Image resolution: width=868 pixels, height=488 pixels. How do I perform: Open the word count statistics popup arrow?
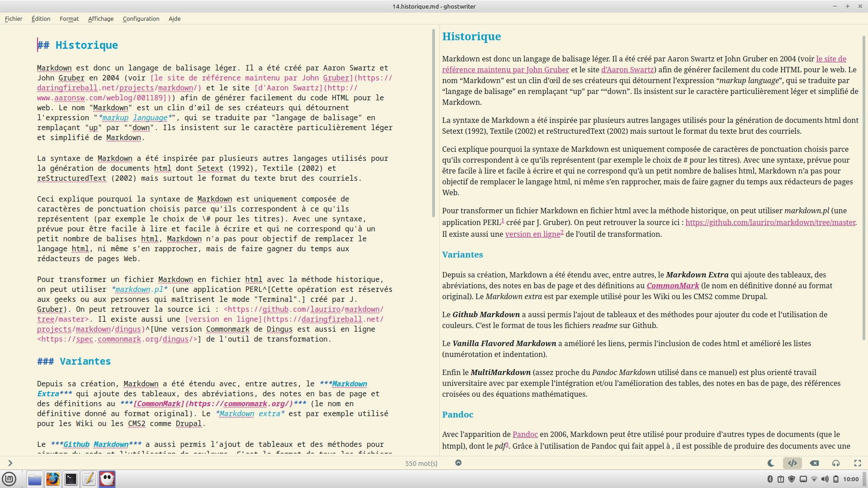pyautogui.click(x=458, y=463)
